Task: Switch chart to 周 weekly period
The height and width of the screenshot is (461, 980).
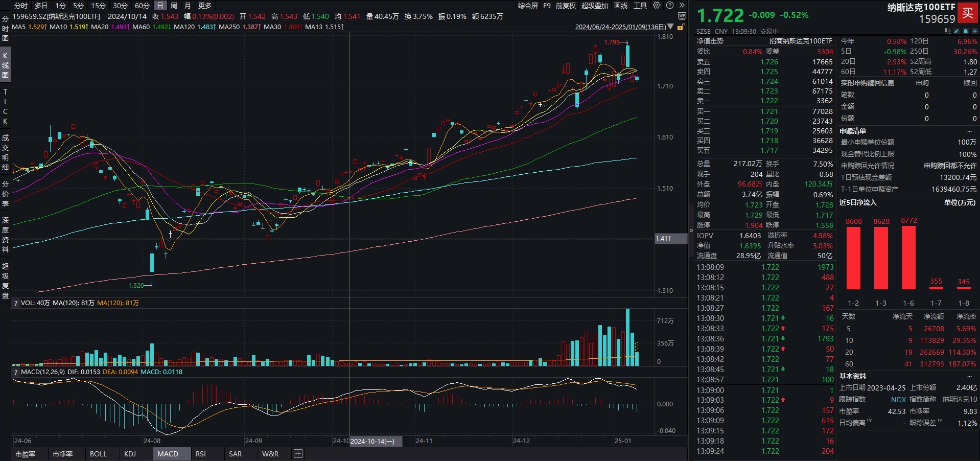Action: [x=174, y=6]
